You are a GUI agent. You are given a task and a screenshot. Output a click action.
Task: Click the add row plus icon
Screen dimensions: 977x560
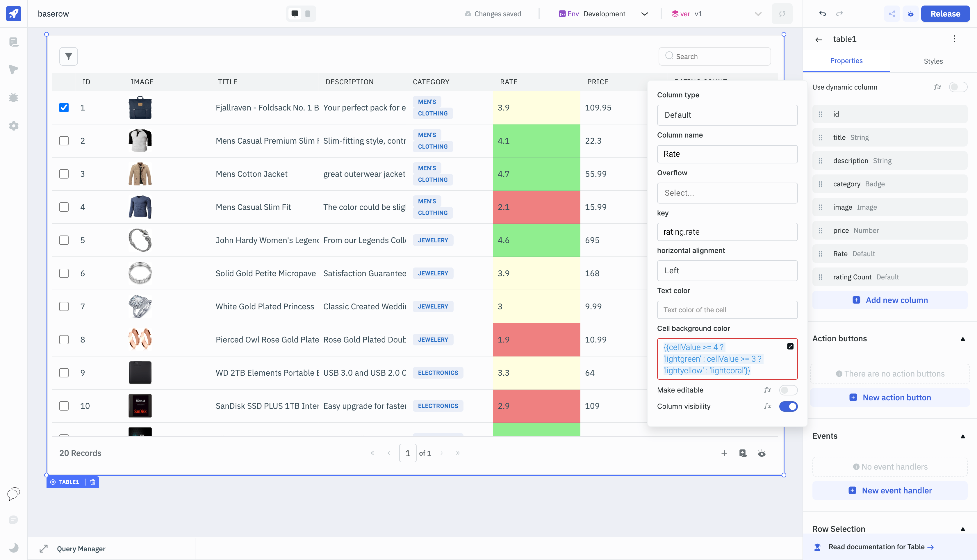(724, 453)
